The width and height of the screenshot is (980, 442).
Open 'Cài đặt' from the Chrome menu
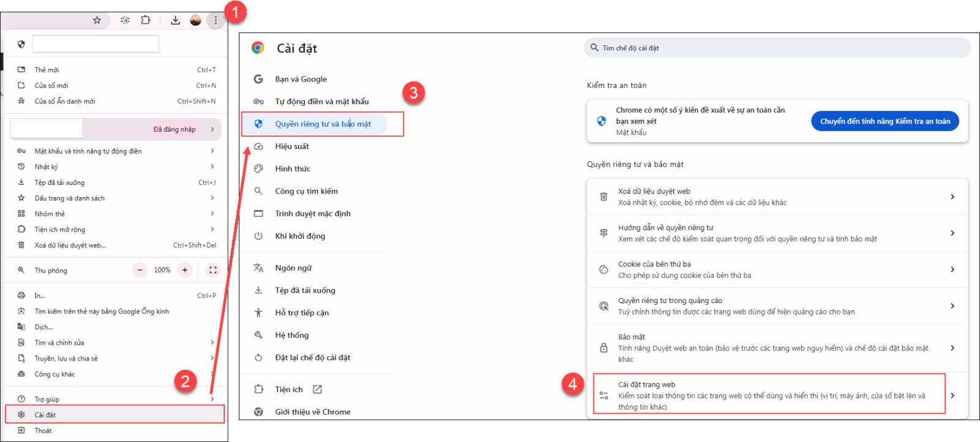[115, 414]
